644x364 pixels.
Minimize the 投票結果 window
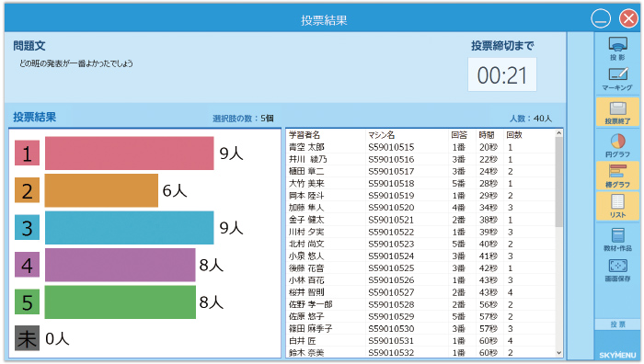[601, 19]
